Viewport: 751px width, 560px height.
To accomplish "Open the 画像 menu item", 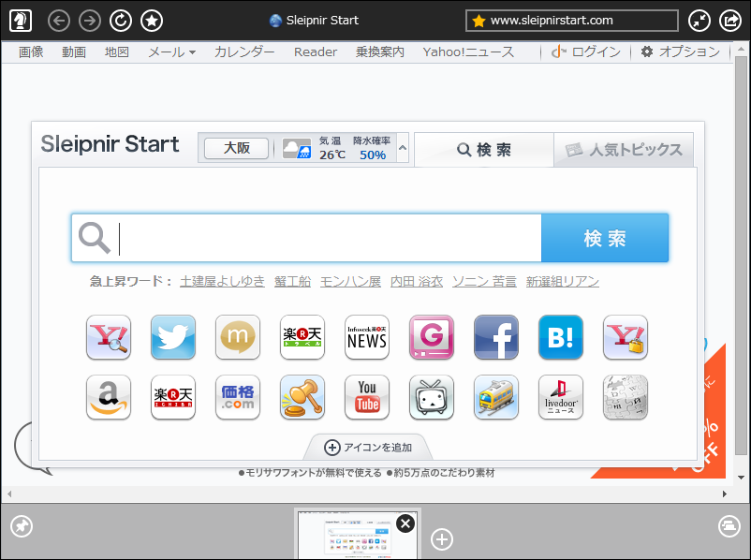I will coord(31,52).
